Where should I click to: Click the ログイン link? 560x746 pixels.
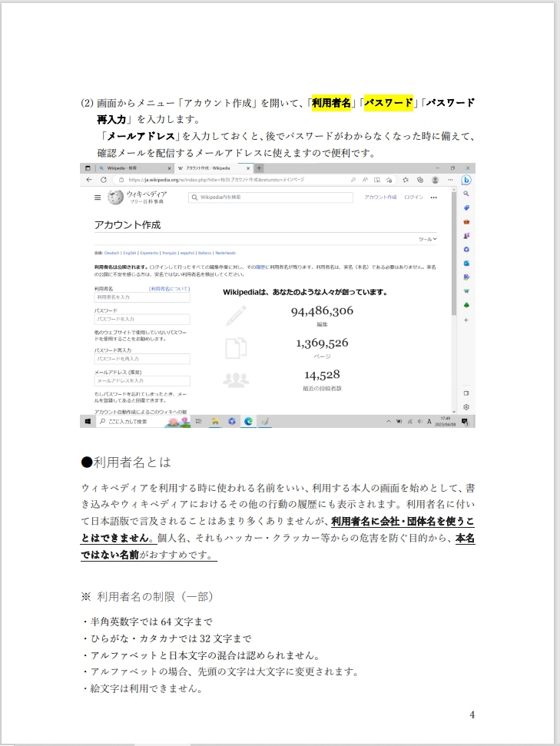click(x=413, y=197)
